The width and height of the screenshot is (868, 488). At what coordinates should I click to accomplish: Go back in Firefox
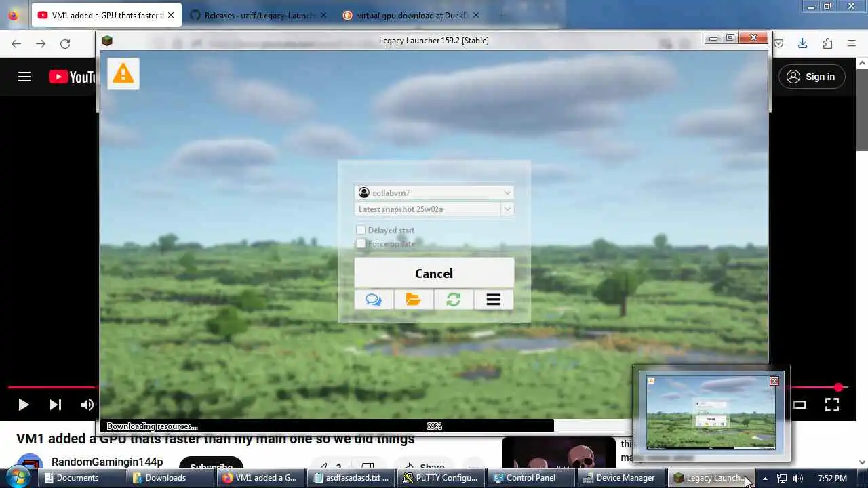tap(16, 44)
